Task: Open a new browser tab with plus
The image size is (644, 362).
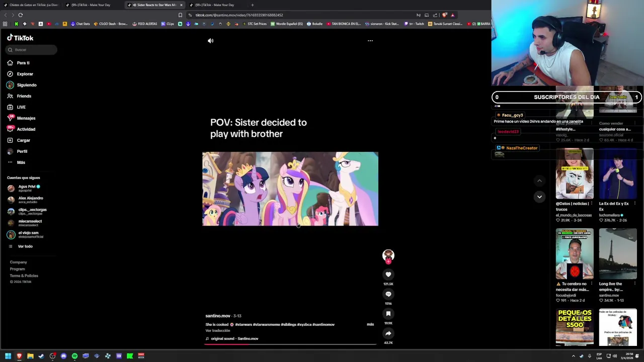Action: [253, 5]
